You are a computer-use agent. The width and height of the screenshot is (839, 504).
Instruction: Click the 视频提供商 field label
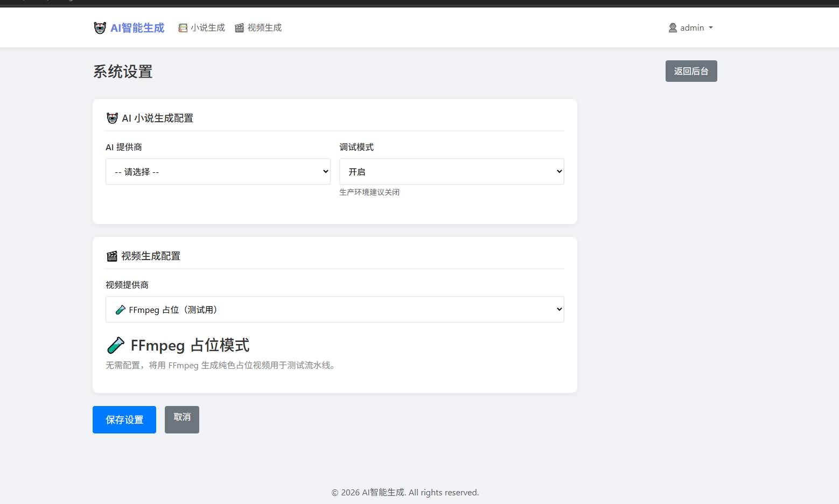pyautogui.click(x=127, y=285)
